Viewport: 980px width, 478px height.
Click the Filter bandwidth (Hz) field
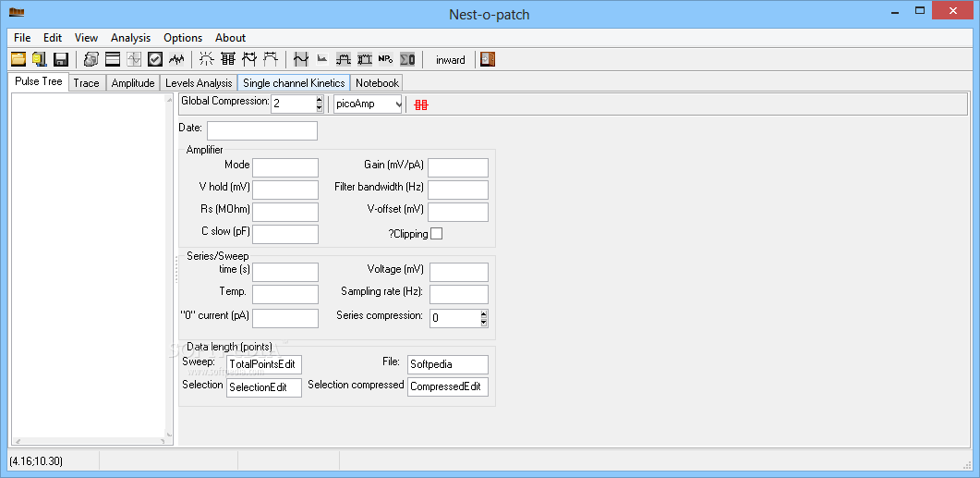458,190
